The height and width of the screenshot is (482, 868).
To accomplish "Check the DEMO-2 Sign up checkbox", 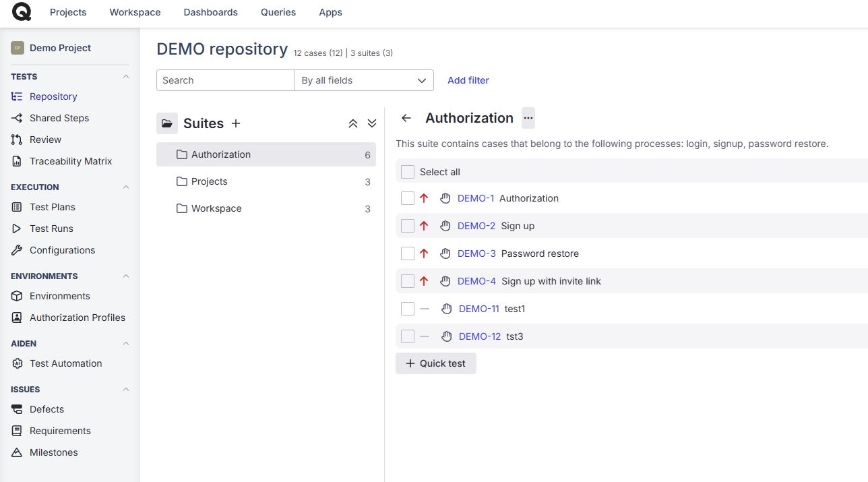I will point(408,226).
